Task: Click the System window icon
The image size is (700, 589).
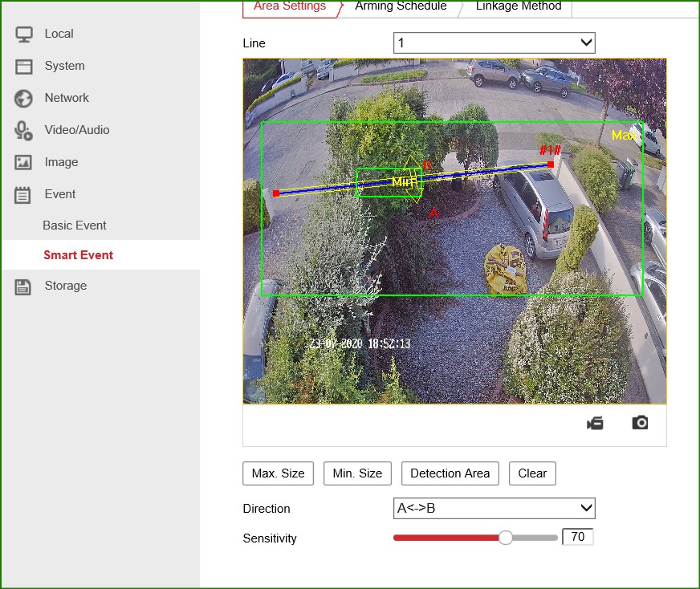Action: [23, 66]
